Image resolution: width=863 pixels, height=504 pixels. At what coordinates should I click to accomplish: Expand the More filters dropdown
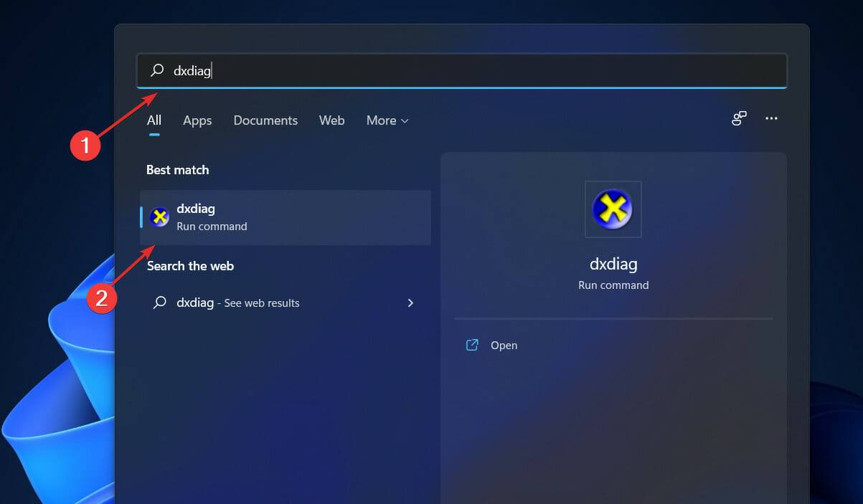tap(387, 120)
